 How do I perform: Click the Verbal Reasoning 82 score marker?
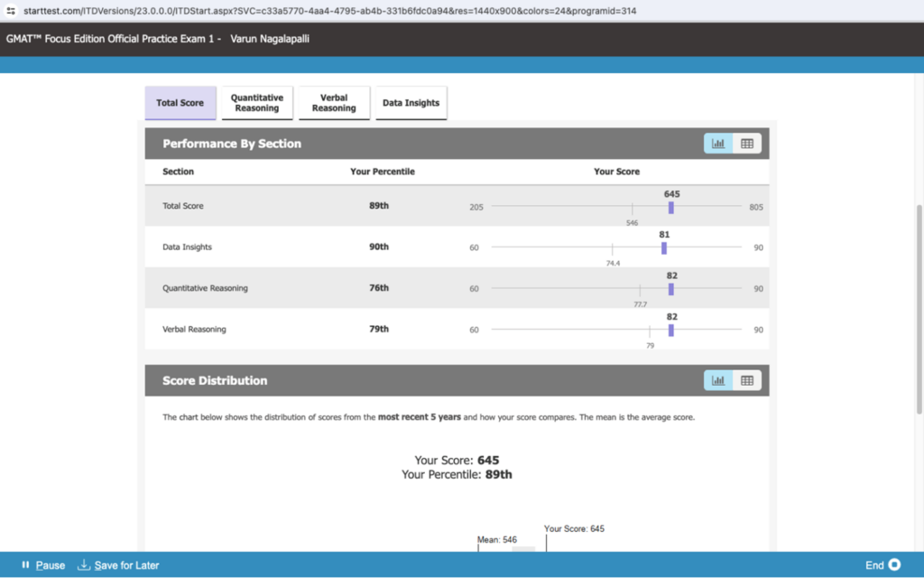pyautogui.click(x=671, y=331)
